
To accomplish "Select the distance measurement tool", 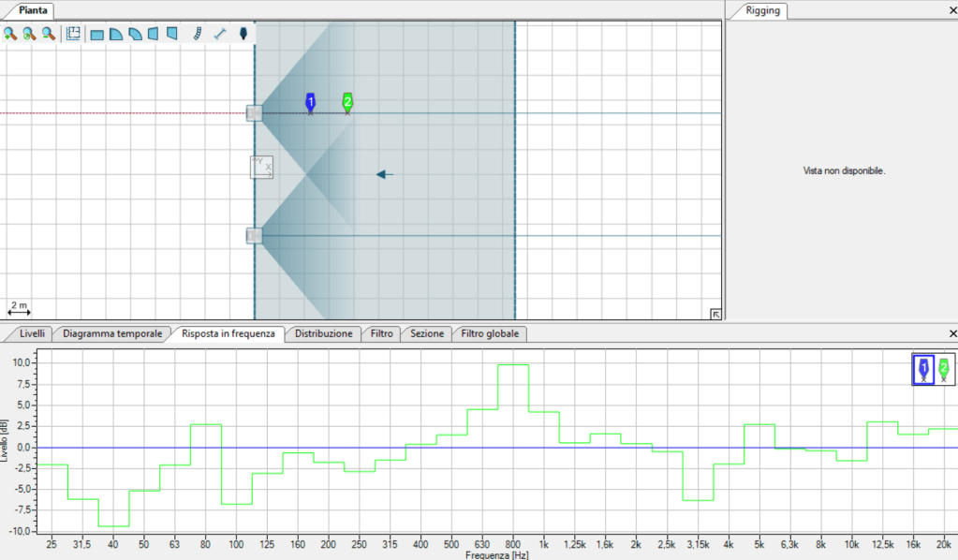I will 220,34.
